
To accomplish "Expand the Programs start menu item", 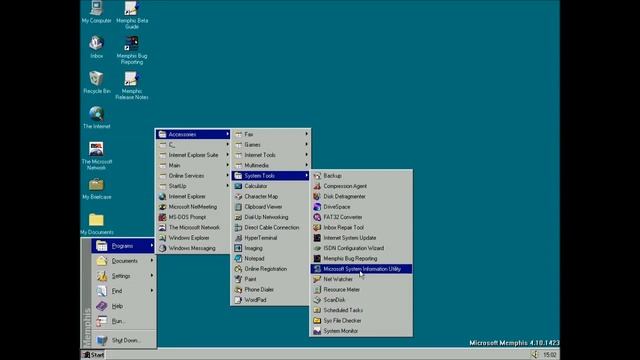I will click(123, 246).
